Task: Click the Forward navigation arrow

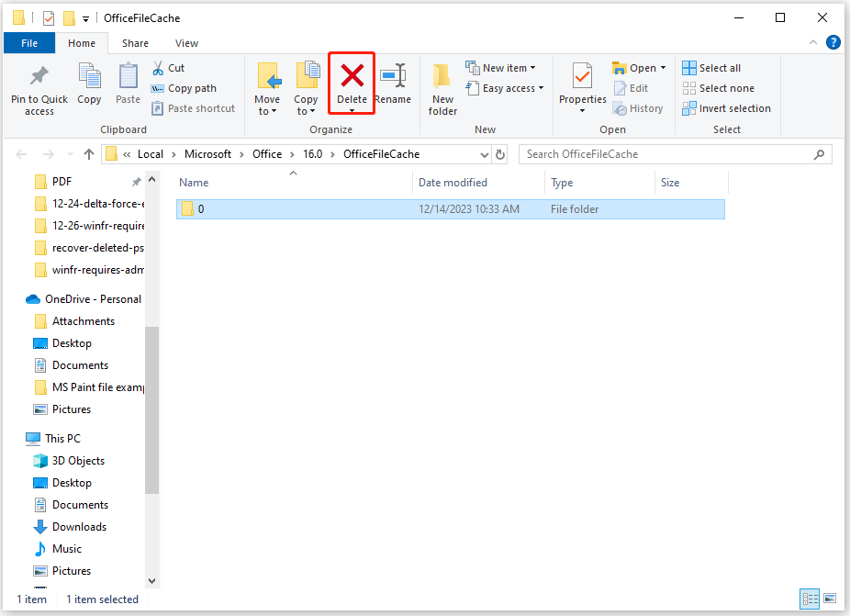Action: [49, 154]
